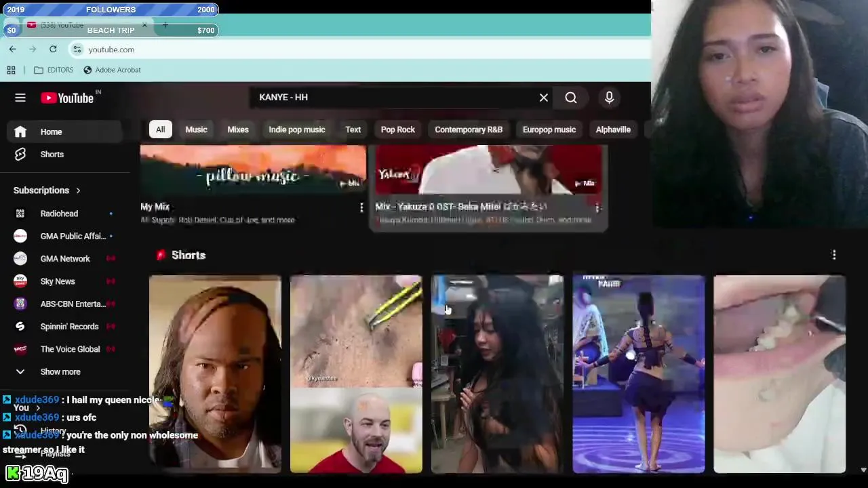This screenshot has width=868, height=488.
Task: Open options menu for Yakuza mix
Action: [597, 207]
